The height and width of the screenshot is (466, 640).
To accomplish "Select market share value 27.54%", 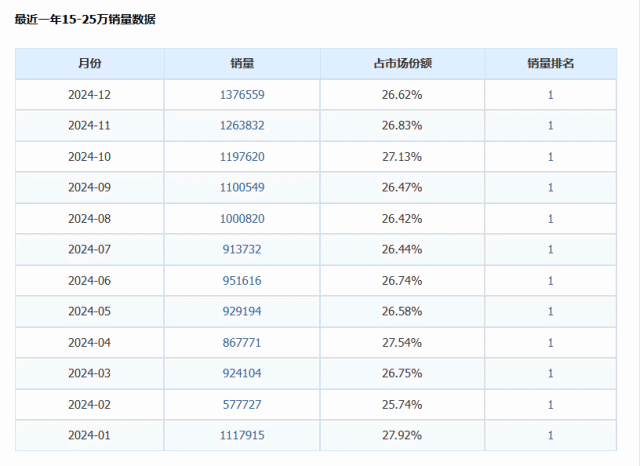I will [x=402, y=342].
